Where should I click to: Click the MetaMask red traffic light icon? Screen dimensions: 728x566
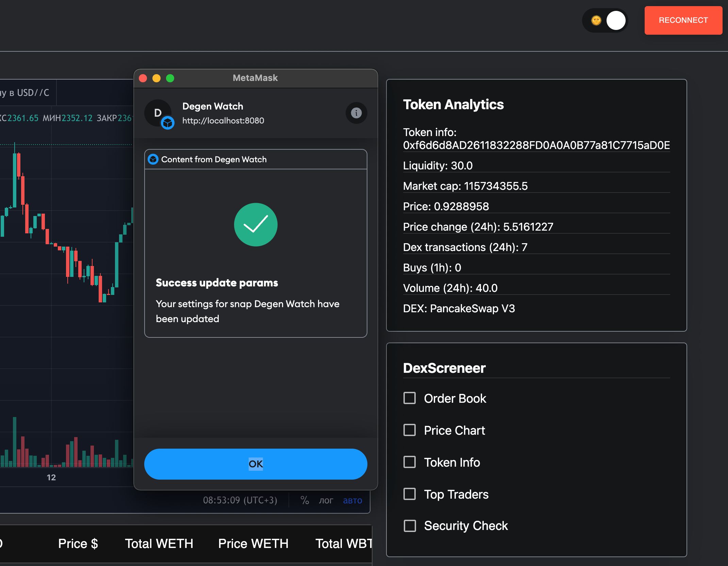pos(144,77)
